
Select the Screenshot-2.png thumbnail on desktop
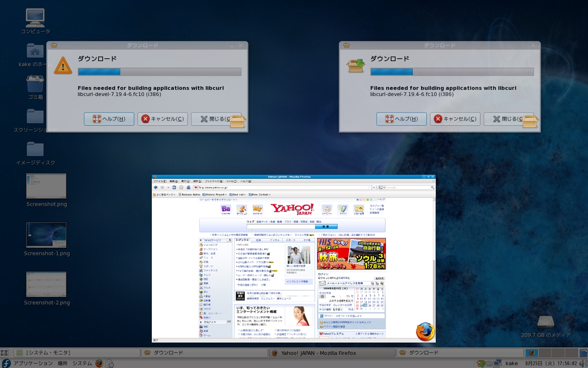point(46,284)
